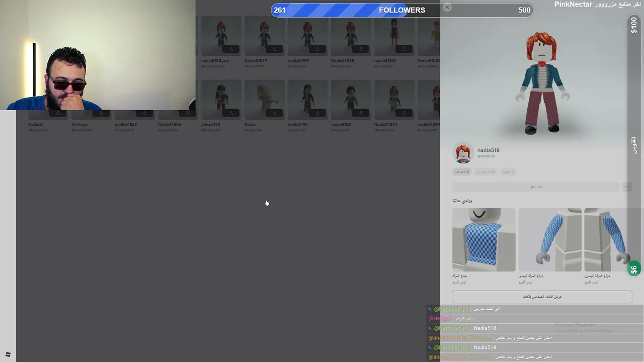Click the Atthaya username label
The height and width of the screenshot is (362, 644).
click(79, 125)
